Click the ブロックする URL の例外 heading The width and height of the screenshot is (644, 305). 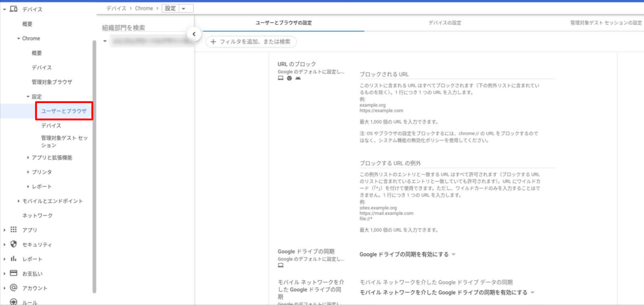tap(390, 163)
